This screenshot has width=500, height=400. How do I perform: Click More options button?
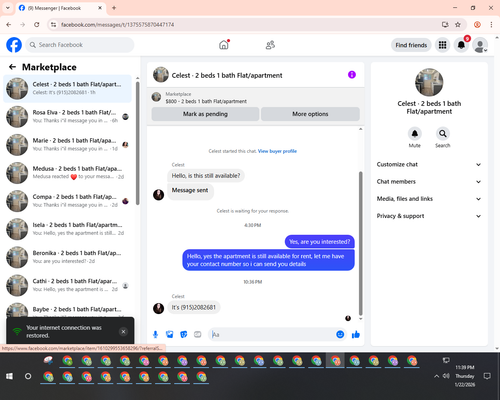pos(310,114)
